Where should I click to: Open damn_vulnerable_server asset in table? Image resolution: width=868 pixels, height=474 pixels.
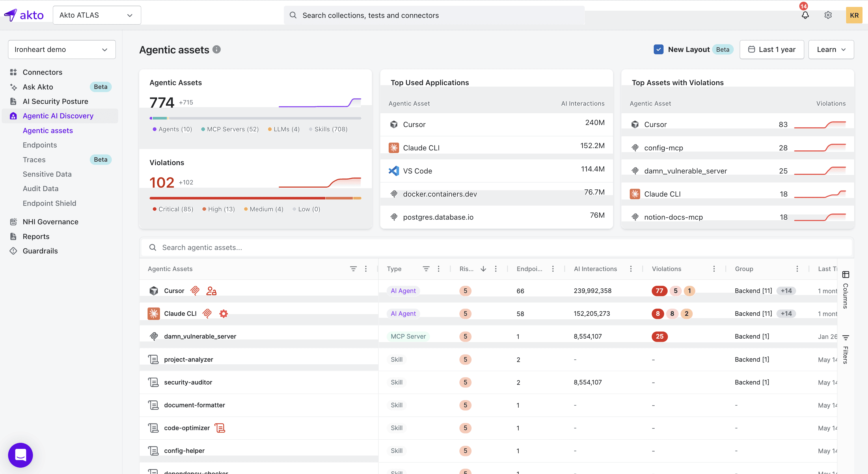pos(200,336)
